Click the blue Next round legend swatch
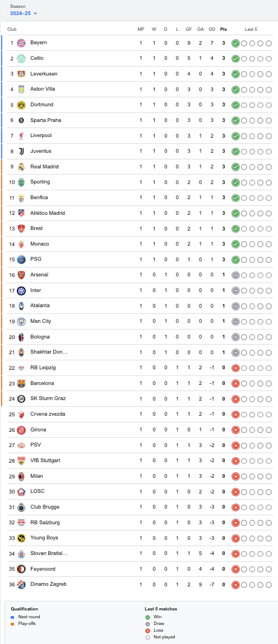The width and height of the screenshot is (278, 644). tap(12, 617)
